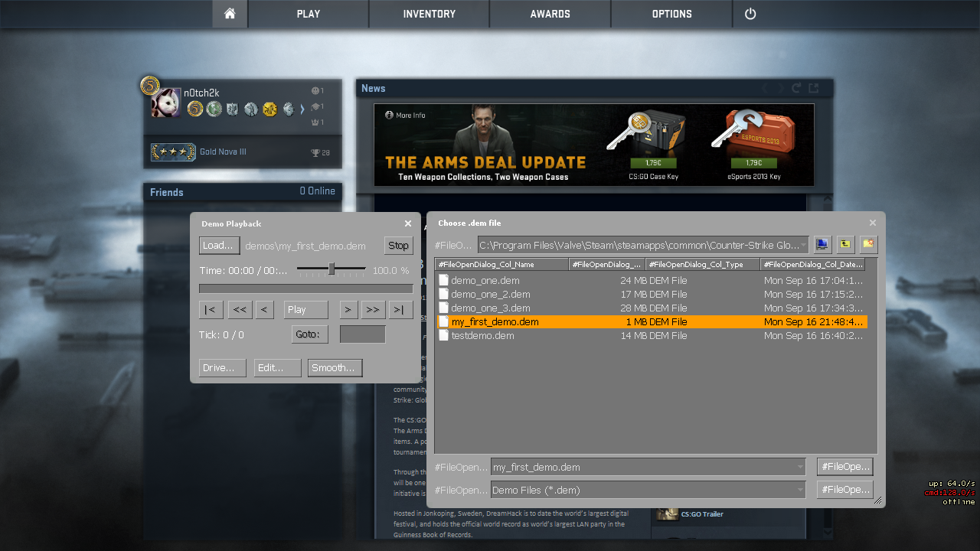Open News in external browser icon
This screenshot has height=551, width=980.
pyautogui.click(x=814, y=88)
